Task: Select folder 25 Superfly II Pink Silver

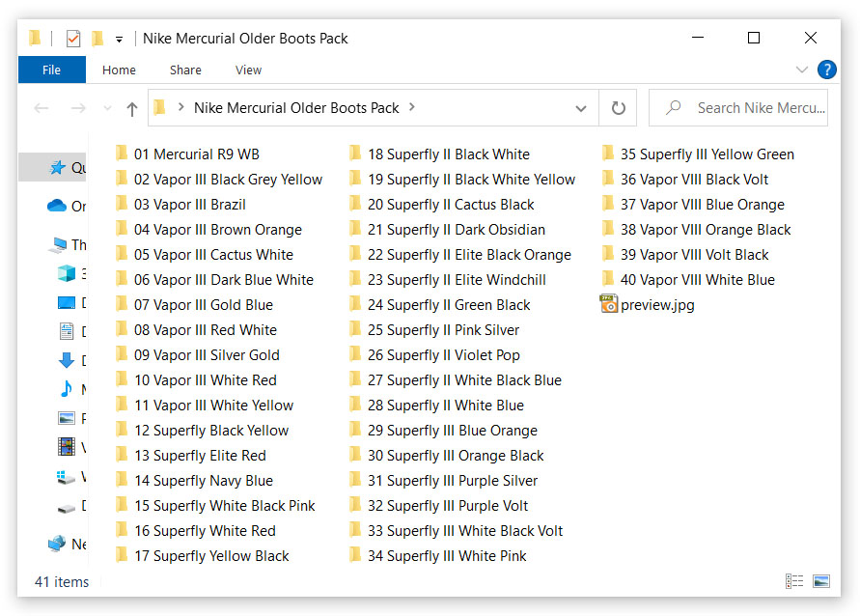Action: coord(434,329)
